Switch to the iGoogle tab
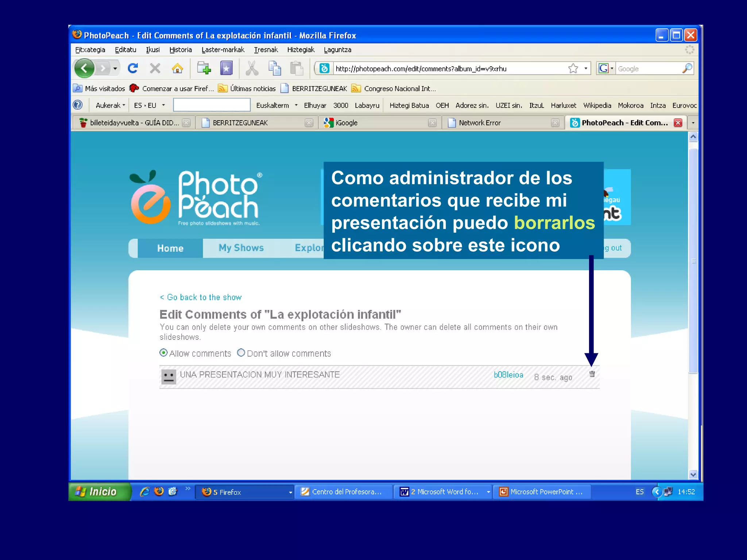747x560 pixels. pos(380,123)
